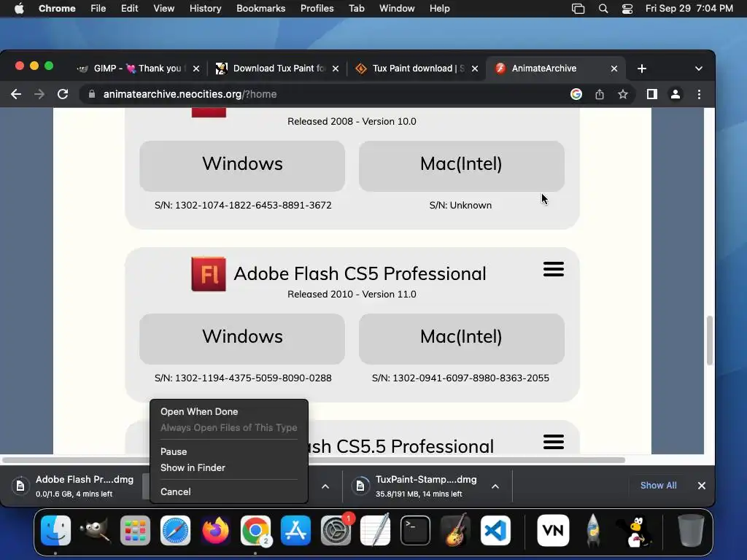Open the Bookmarks menu
The height and width of the screenshot is (560, 747).
point(260,9)
